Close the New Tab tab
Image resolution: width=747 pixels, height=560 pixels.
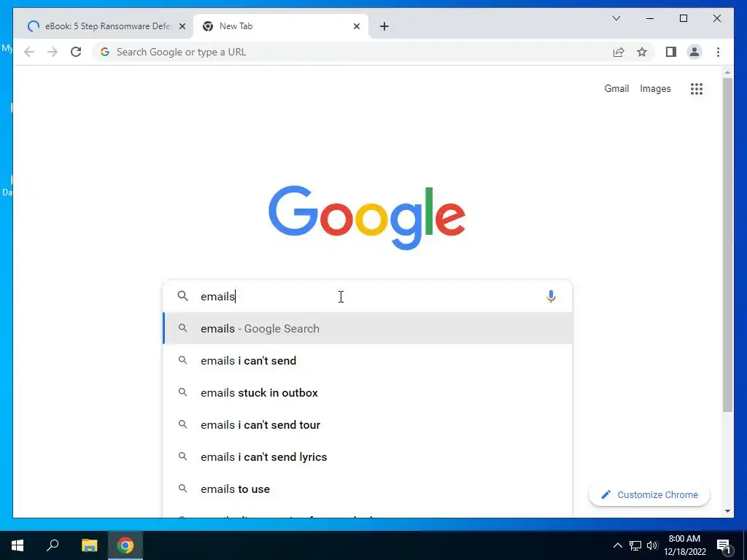(x=356, y=26)
